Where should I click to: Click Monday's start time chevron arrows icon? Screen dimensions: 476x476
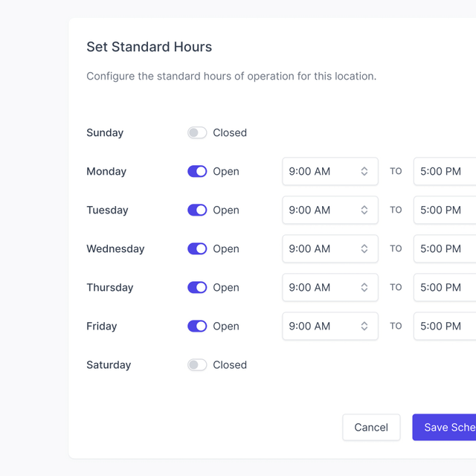click(x=364, y=172)
